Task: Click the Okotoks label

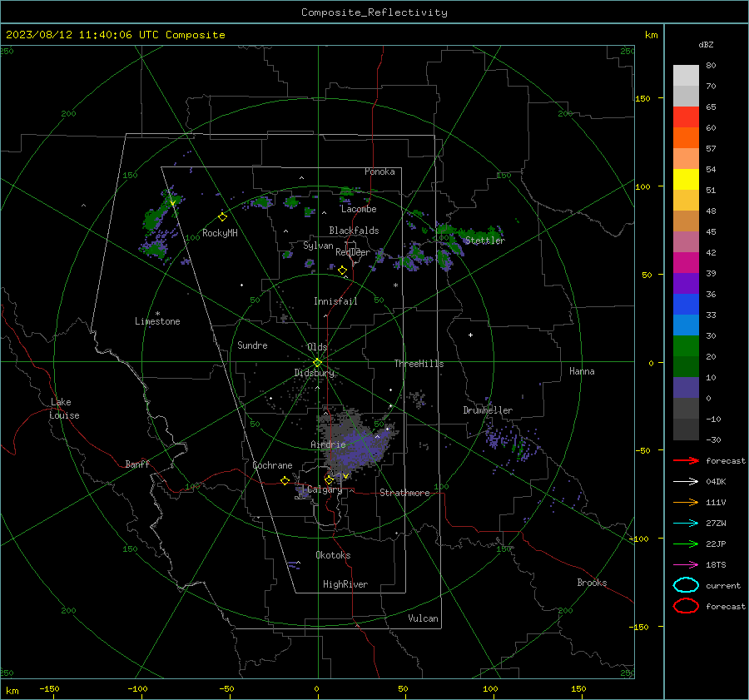Action: point(333,555)
